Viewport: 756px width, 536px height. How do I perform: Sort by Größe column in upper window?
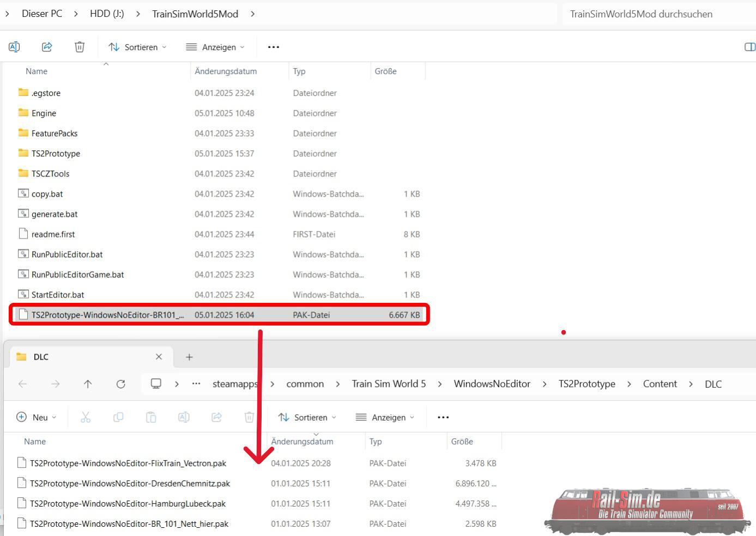[x=386, y=71]
